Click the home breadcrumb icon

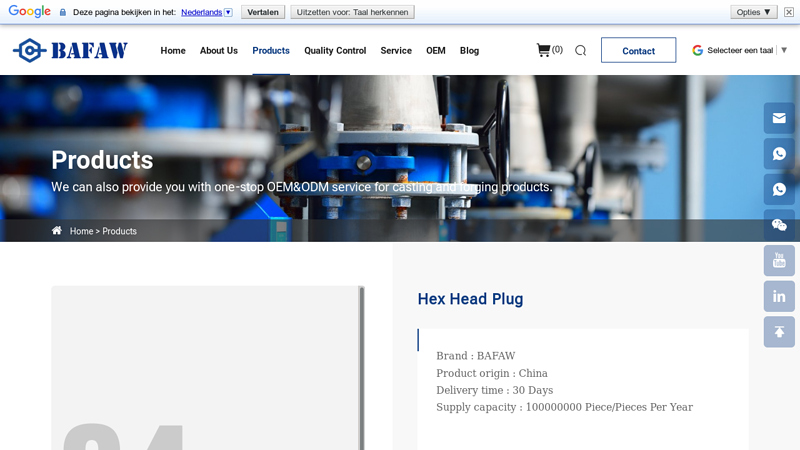pos(57,231)
